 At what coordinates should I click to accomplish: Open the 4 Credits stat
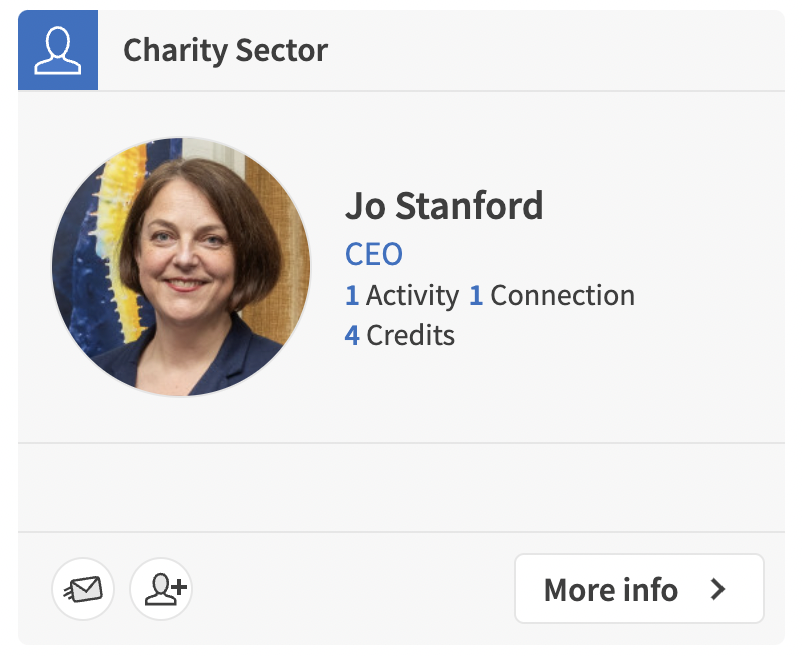399,335
